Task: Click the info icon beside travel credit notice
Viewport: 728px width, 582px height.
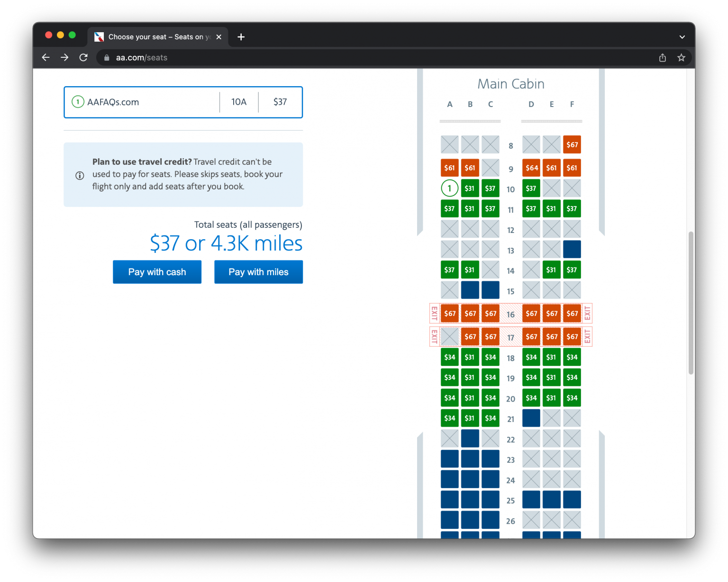Action: [x=80, y=176]
